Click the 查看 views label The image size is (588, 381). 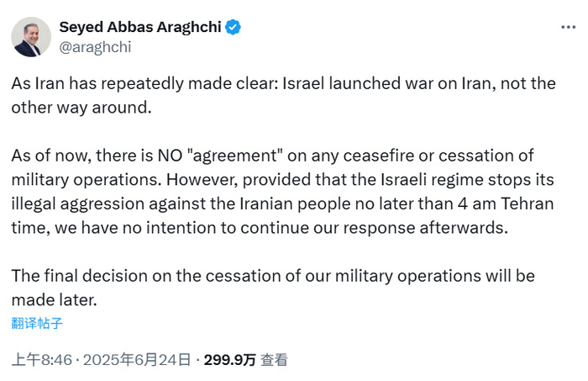(274, 360)
